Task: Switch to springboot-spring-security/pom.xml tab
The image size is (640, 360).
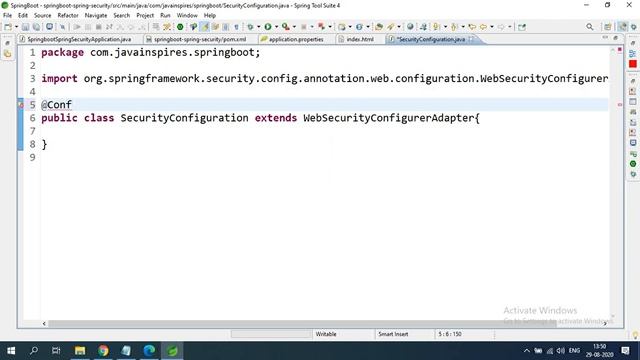Action: click(200, 39)
